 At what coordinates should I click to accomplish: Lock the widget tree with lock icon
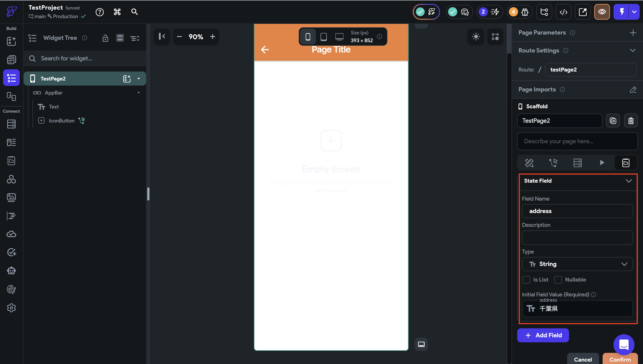tap(105, 38)
